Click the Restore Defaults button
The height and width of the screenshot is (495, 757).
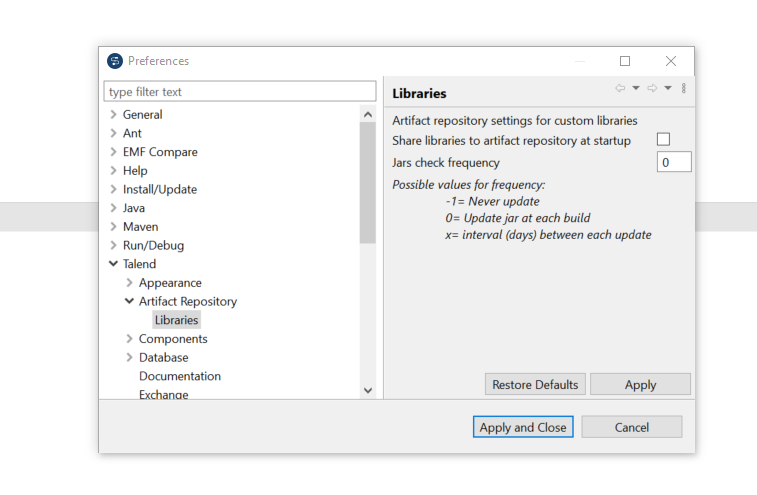click(x=535, y=384)
